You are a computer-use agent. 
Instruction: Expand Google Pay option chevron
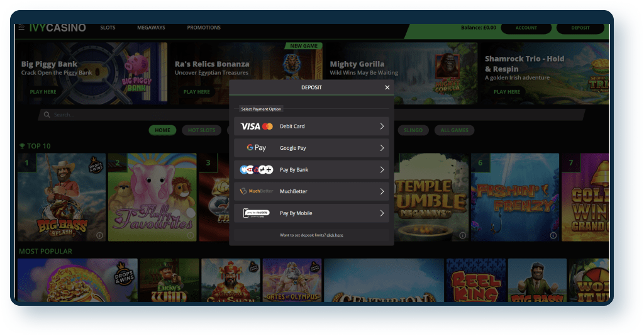pos(382,148)
